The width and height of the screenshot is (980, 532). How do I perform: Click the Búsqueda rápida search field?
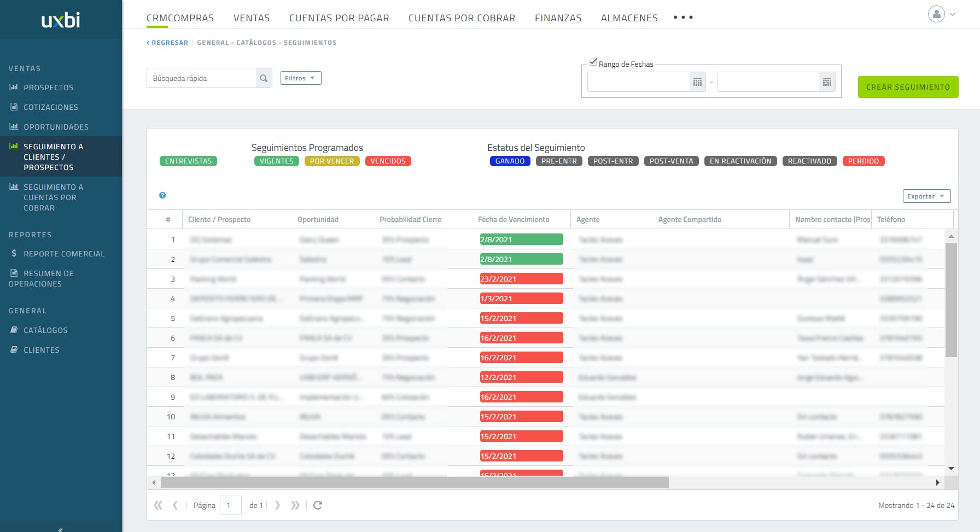point(202,78)
